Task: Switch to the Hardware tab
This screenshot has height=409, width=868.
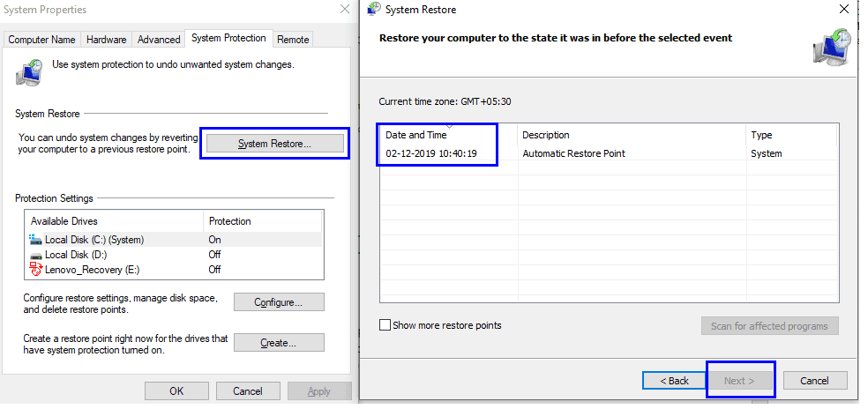Action: coord(106,40)
